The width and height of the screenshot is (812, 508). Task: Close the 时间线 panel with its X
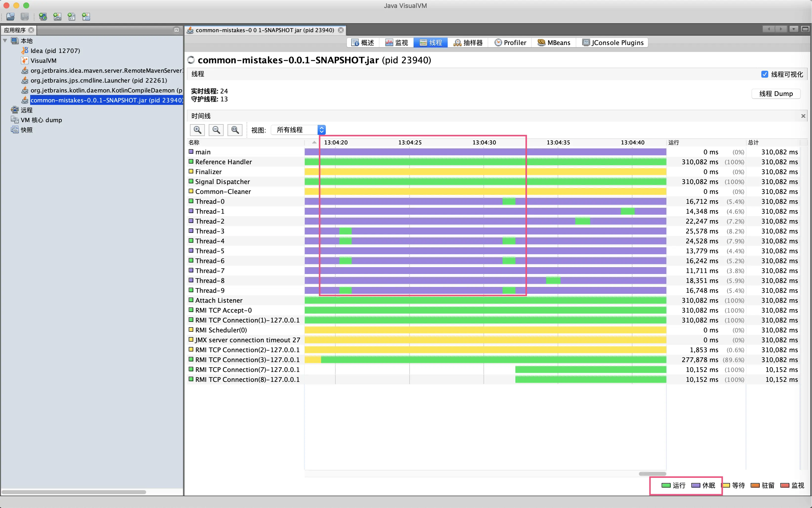coord(803,116)
